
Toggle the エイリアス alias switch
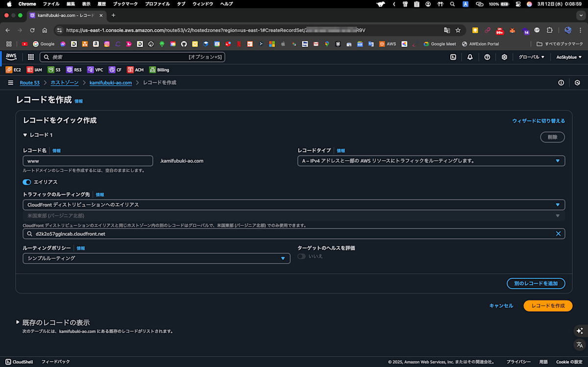click(27, 182)
